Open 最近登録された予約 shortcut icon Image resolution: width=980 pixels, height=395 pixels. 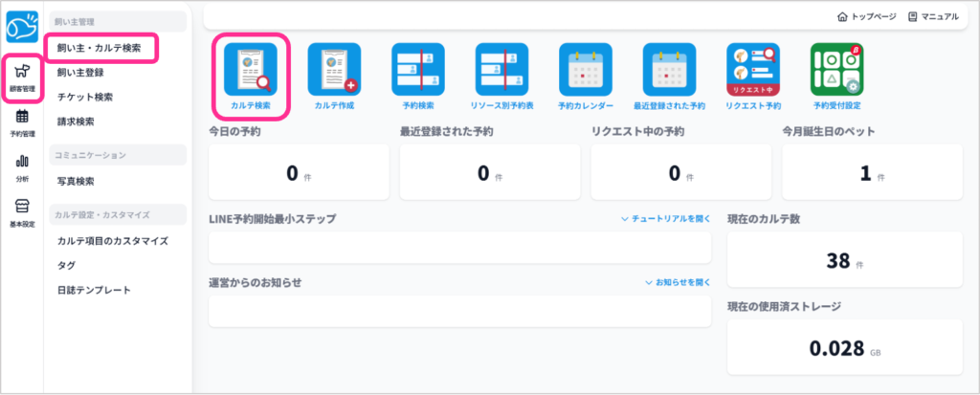point(669,70)
